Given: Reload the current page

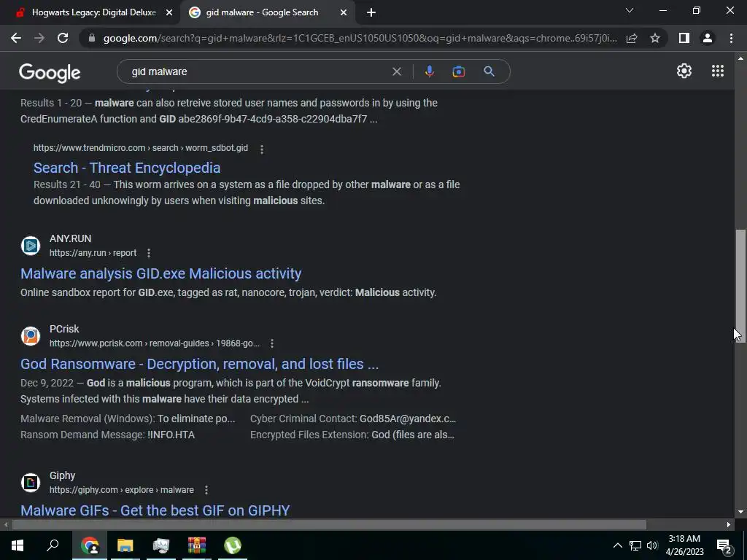Looking at the screenshot, I should click(63, 38).
